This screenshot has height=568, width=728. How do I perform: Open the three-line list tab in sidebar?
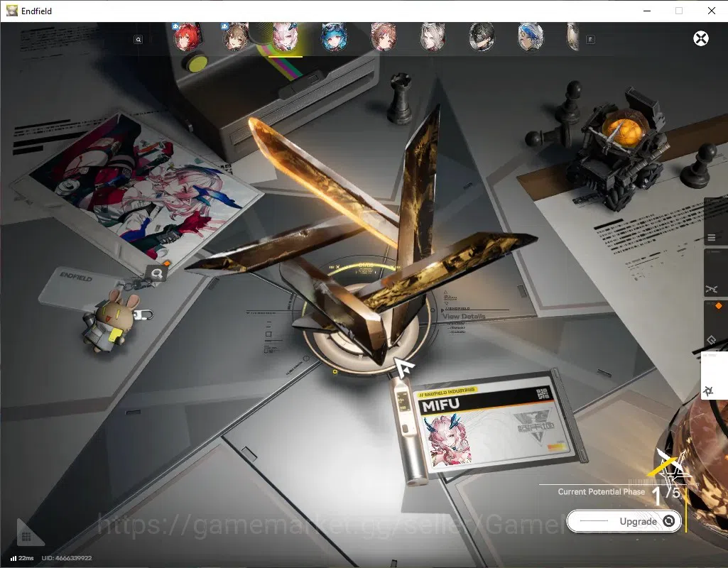[x=715, y=222]
